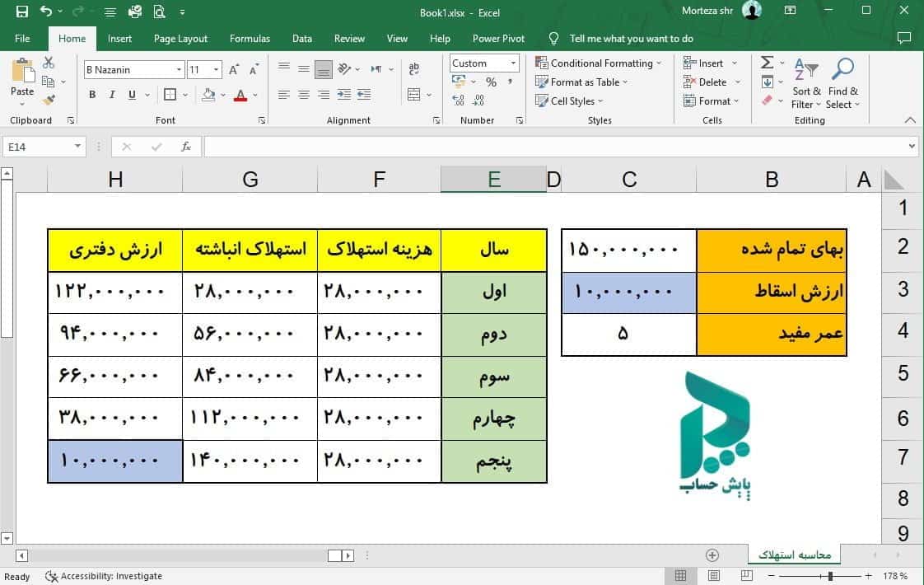Click the Insert cells button
Viewport: 924px width, 585px height.
[703, 63]
